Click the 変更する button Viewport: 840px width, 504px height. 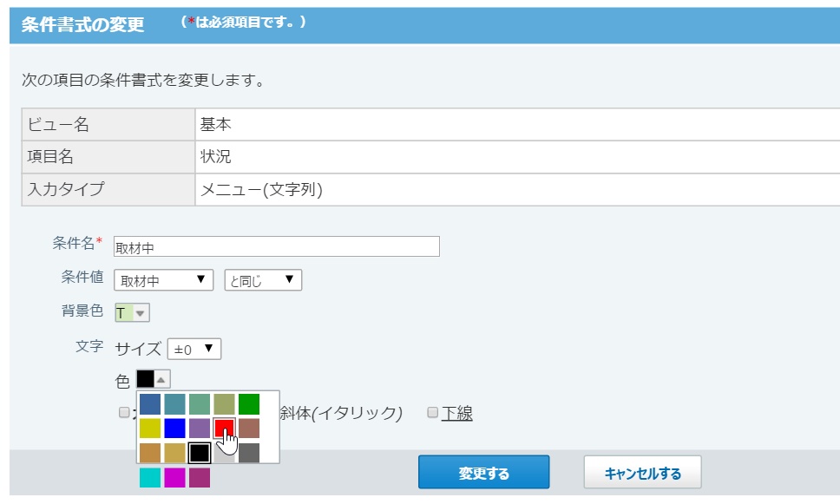(483, 473)
